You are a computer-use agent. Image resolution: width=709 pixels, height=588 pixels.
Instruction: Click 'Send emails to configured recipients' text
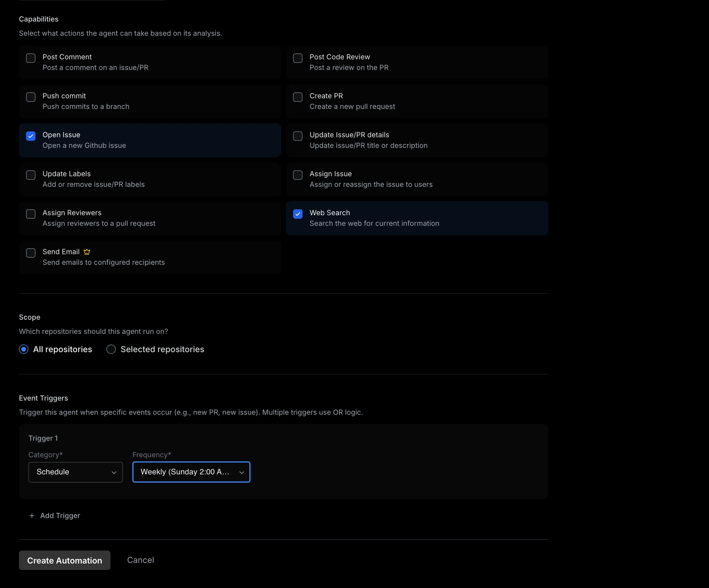pyautogui.click(x=104, y=262)
